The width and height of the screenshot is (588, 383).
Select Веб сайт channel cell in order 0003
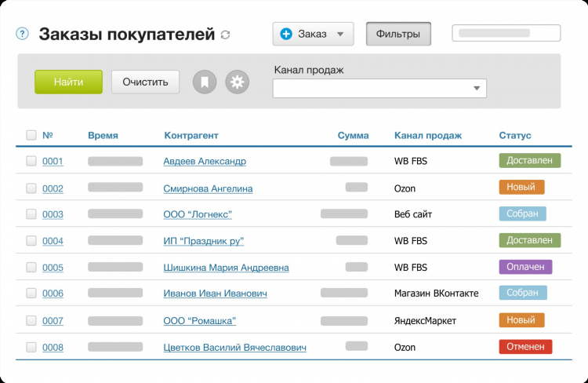point(413,214)
